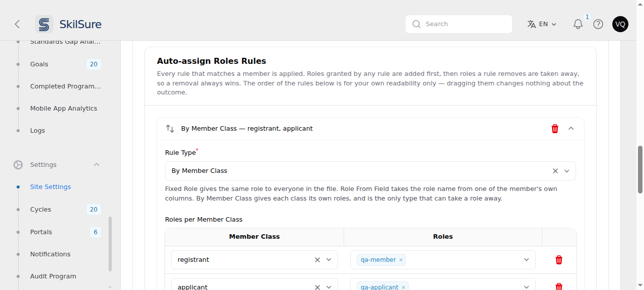Open Portals in the sidebar
Image resolution: width=644 pixels, height=290 pixels.
tap(41, 232)
